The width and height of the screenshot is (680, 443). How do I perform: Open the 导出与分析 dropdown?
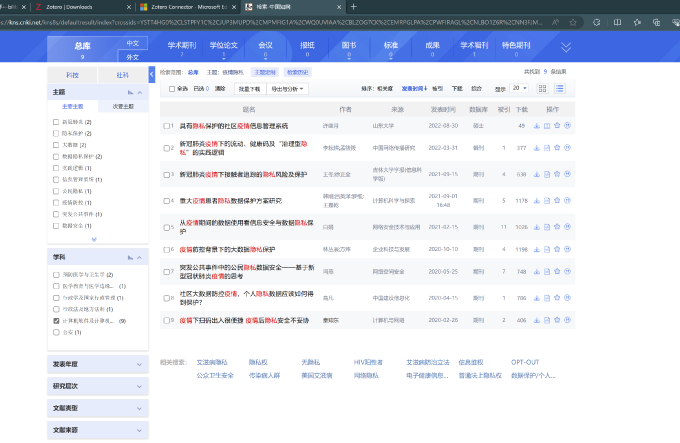pos(288,89)
